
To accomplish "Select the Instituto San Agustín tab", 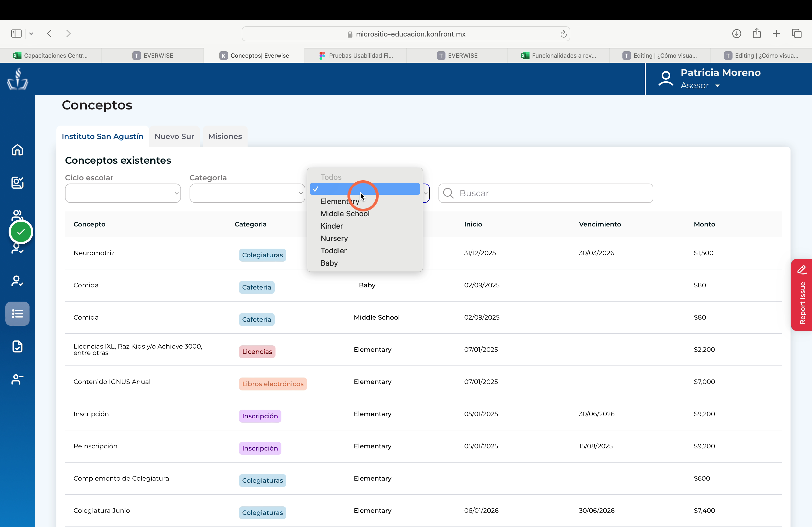I will 103,136.
